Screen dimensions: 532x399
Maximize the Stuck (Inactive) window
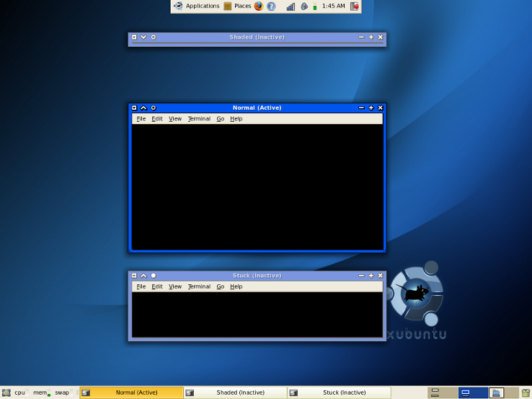tap(371, 276)
